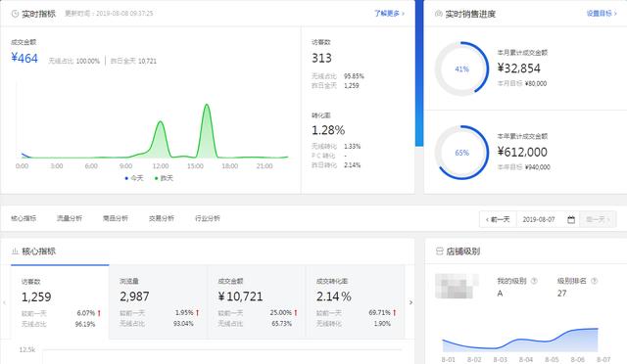Click the clock icon beside 实时指标
Viewport: 627px width, 364px height.
tap(15, 14)
